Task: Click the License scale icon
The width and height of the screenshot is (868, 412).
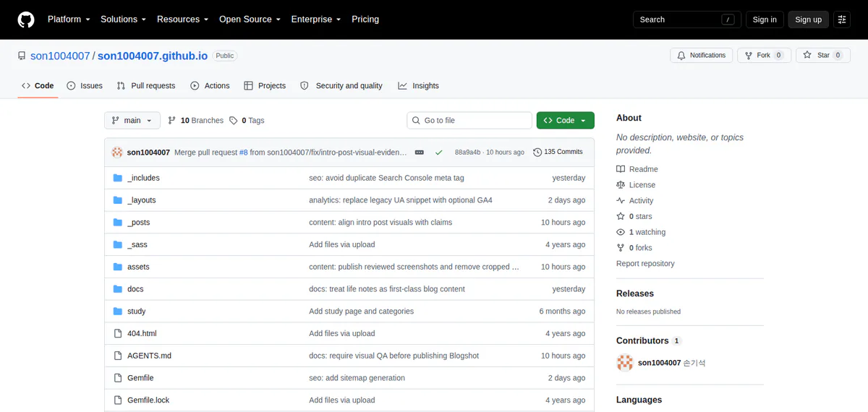Action: [621, 185]
